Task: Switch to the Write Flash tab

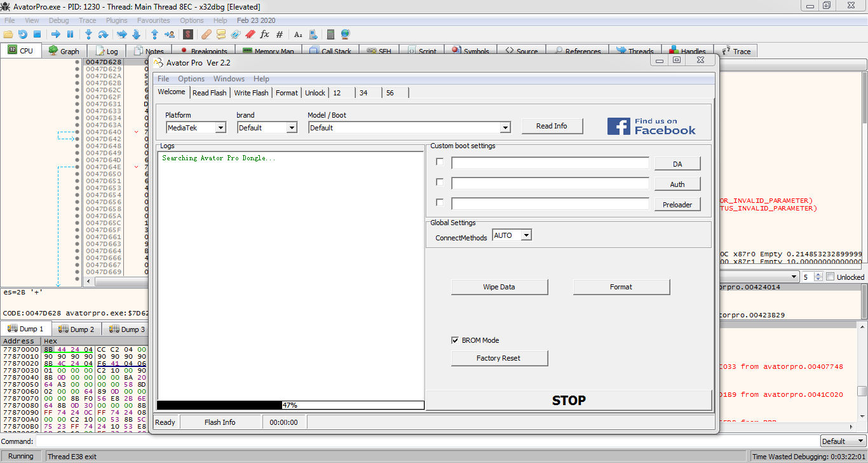Action: 251,92
